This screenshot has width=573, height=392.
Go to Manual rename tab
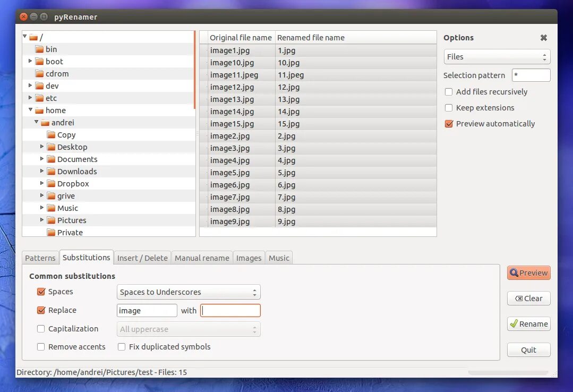pyautogui.click(x=202, y=258)
